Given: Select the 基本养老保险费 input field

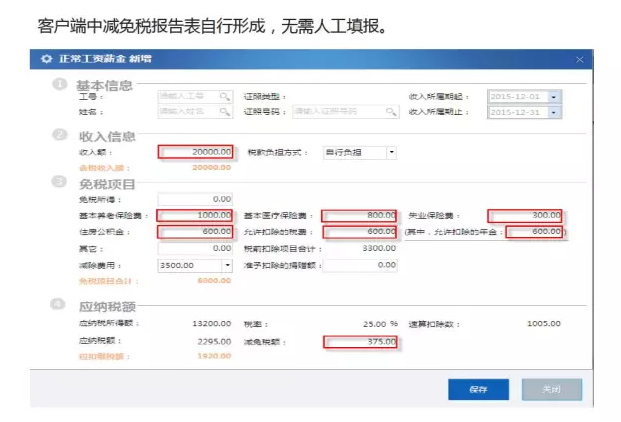Looking at the screenshot, I should [196, 216].
